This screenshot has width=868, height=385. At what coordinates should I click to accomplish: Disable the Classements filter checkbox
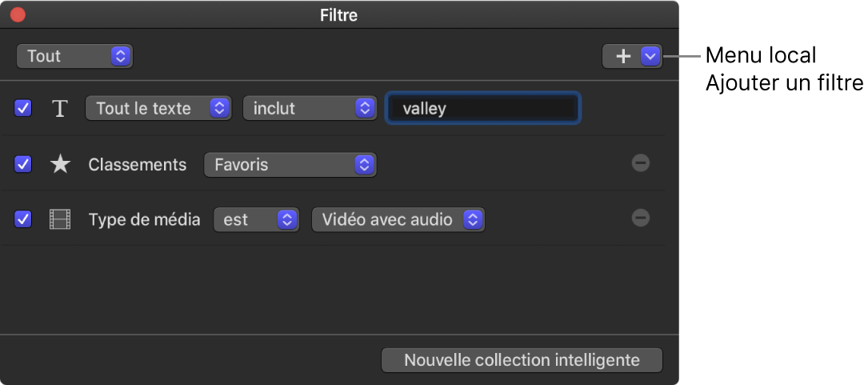point(24,165)
